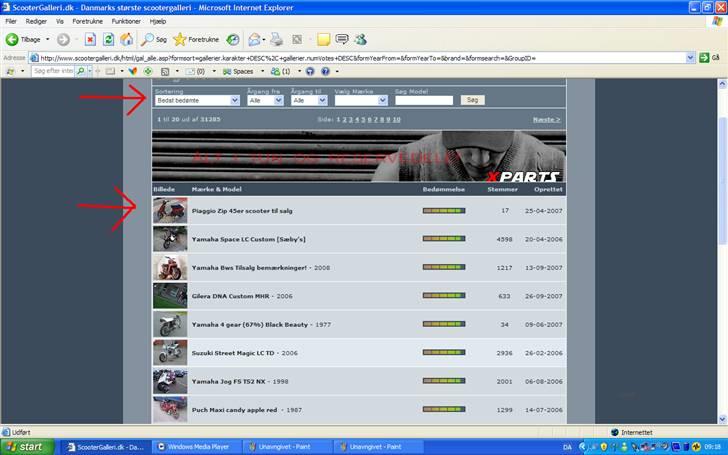Viewport: 728px width, 455px height.
Task: Open the Mail envelope icon
Action: pos(255,39)
